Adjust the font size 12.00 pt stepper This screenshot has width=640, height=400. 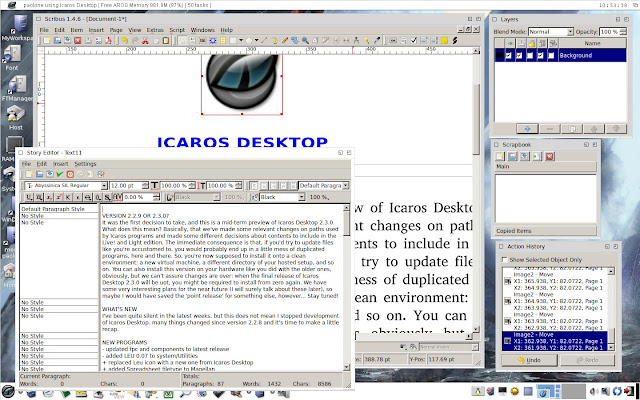click(x=145, y=186)
